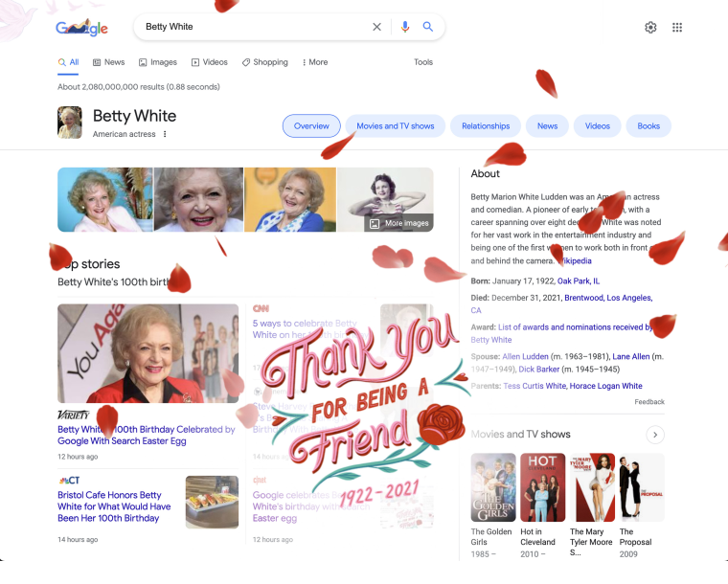Open The Golden Girls poster
728x584 pixels.
pyautogui.click(x=493, y=487)
